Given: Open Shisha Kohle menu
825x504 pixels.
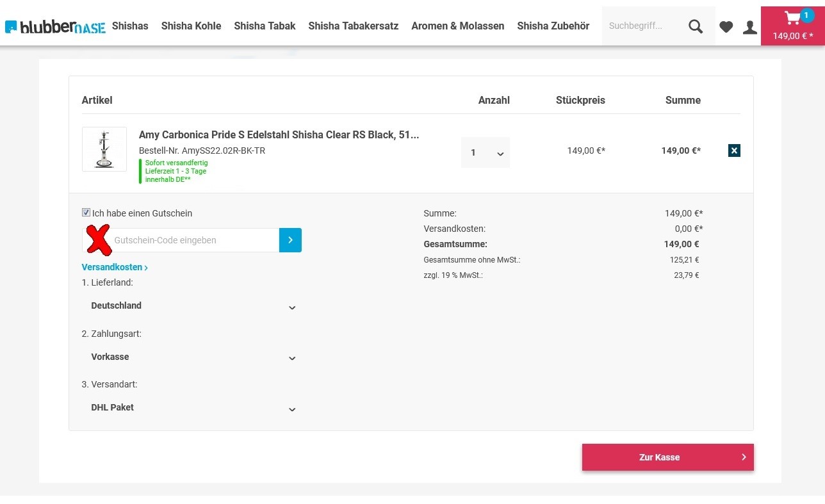Looking at the screenshot, I should 191,26.
